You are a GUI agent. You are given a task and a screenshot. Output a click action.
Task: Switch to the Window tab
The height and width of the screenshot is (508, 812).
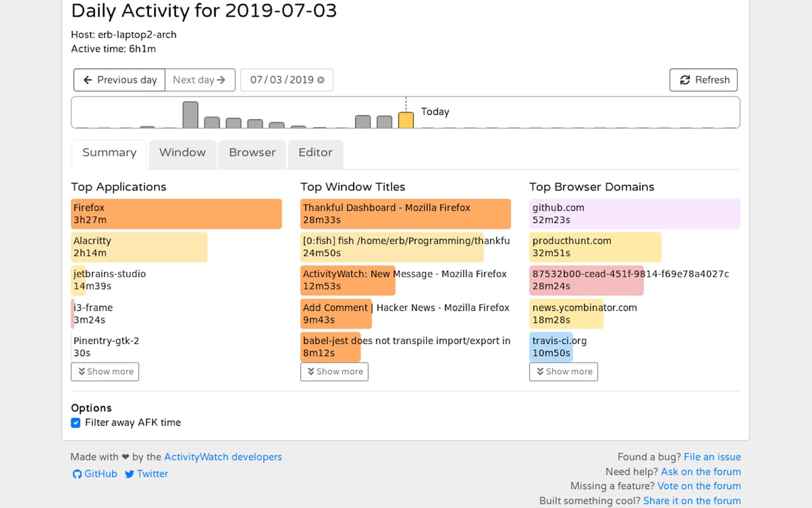[x=183, y=153]
